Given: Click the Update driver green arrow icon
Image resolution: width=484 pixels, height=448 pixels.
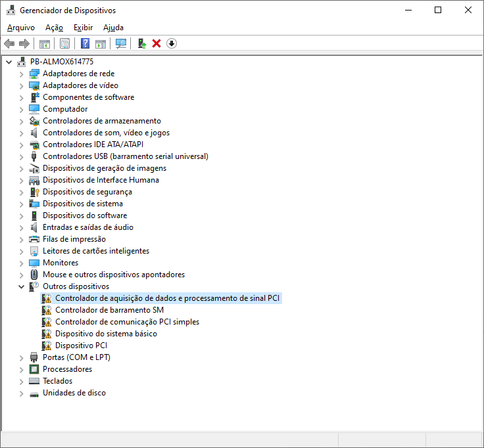Looking at the screenshot, I should point(141,43).
